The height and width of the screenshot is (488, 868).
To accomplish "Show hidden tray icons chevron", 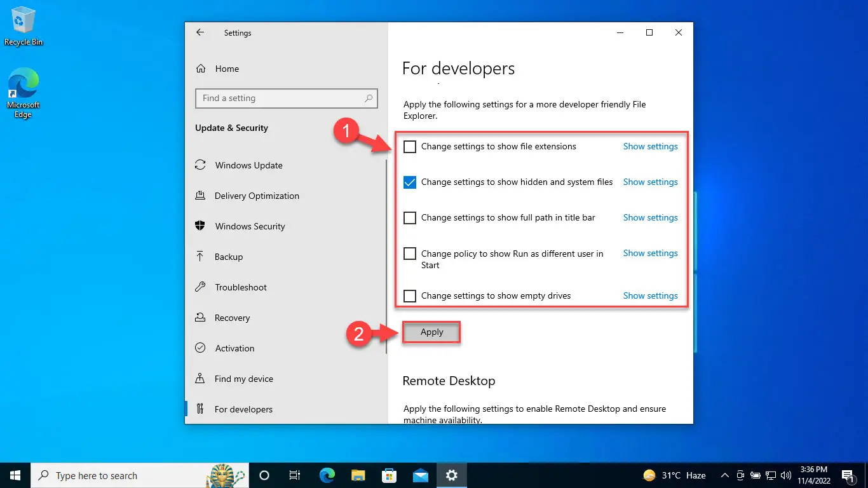I will pyautogui.click(x=724, y=475).
